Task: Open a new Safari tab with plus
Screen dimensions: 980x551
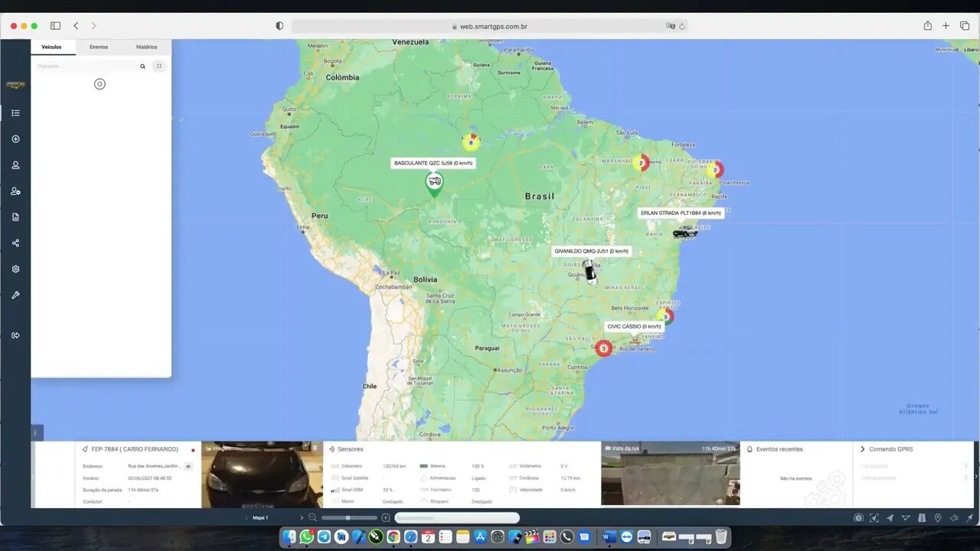Action: point(946,26)
